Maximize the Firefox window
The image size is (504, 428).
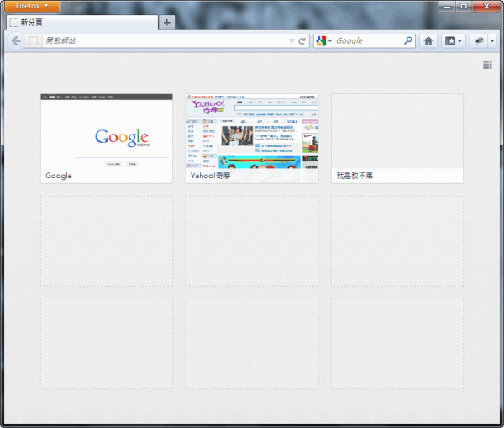pos(464,6)
